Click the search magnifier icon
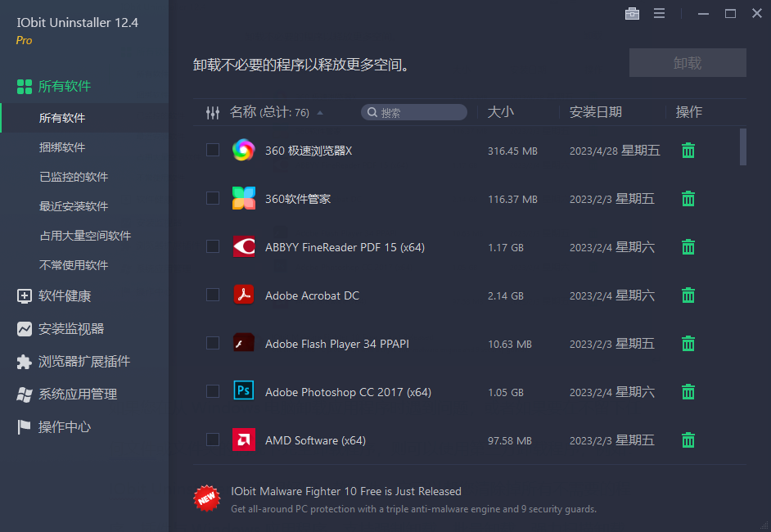The height and width of the screenshot is (532, 771). [372, 113]
